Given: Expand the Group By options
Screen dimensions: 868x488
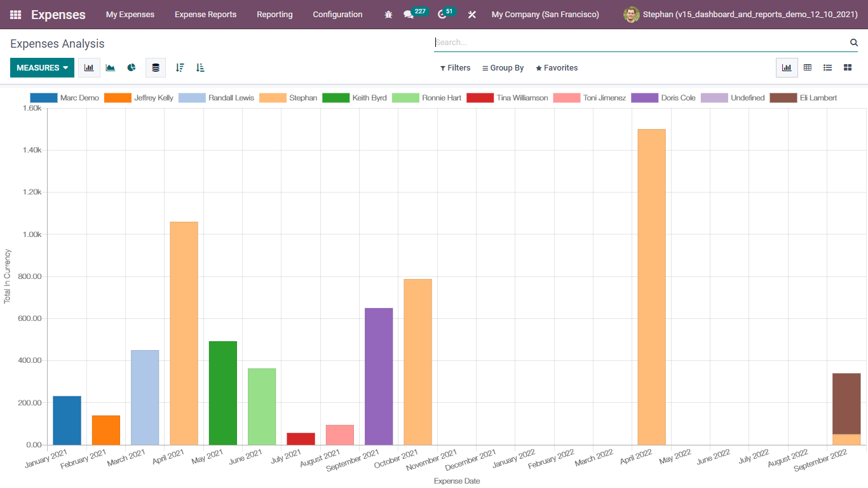Looking at the screenshot, I should tap(503, 67).
